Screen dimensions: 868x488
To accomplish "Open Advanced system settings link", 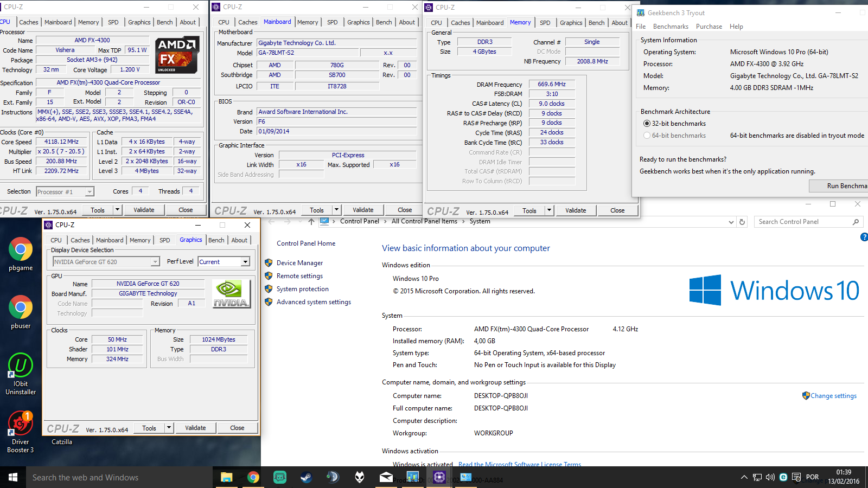I will click(314, 302).
